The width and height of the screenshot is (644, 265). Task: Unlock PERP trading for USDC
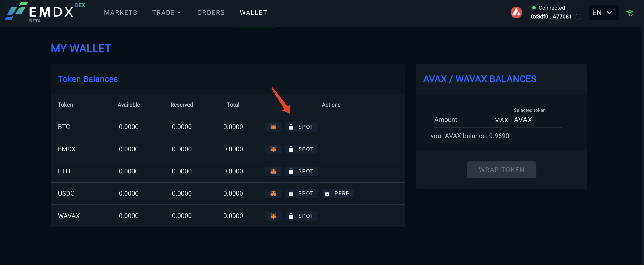337,193
